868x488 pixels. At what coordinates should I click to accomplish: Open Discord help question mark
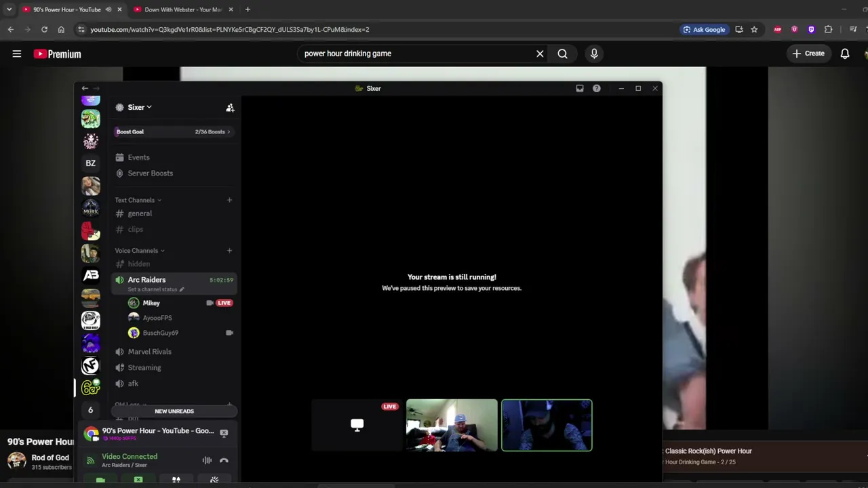[597, 88]
